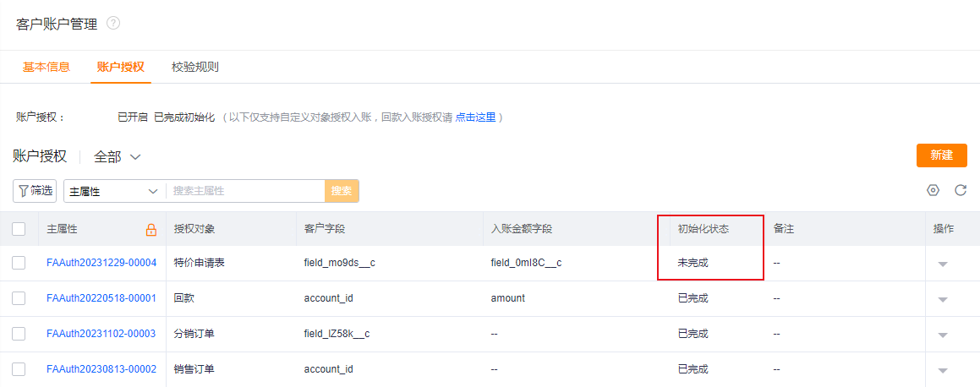Open the 主属性 search field dropdown
The image size is (980, 387).
pos(114,192)
